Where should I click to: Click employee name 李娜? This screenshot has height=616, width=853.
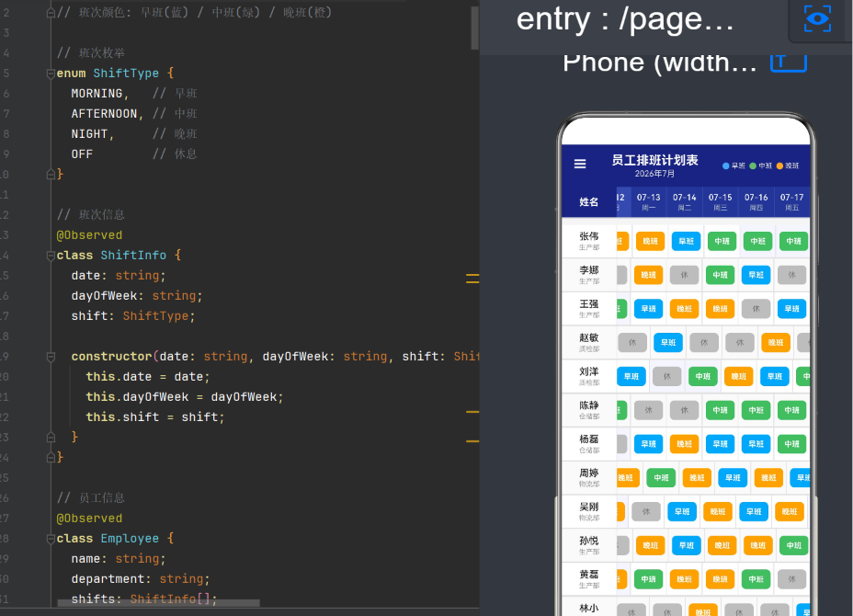[588, 270]
